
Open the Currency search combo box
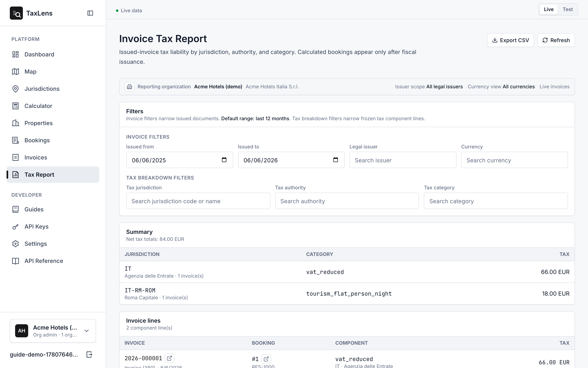[x=514, y=160]
